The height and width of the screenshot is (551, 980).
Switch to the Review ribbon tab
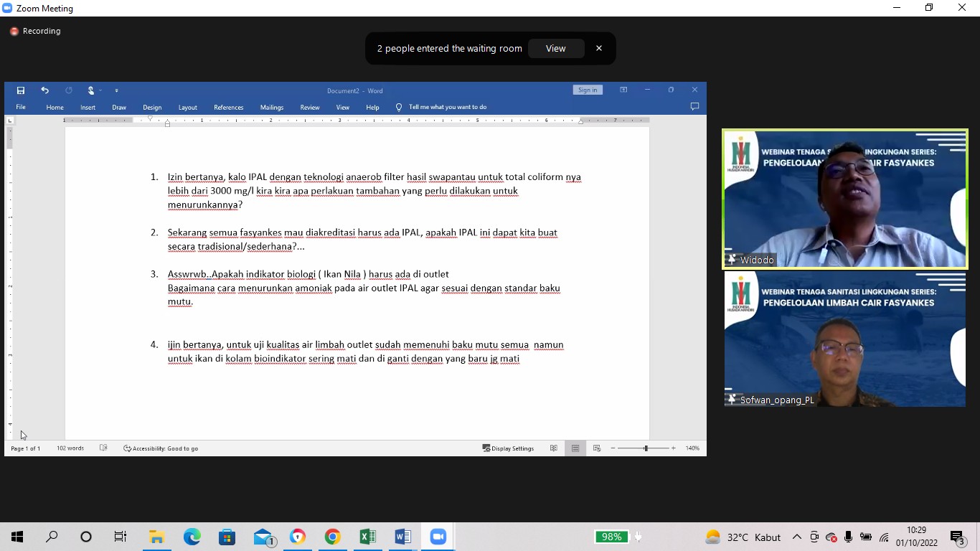tap(310, 107)
